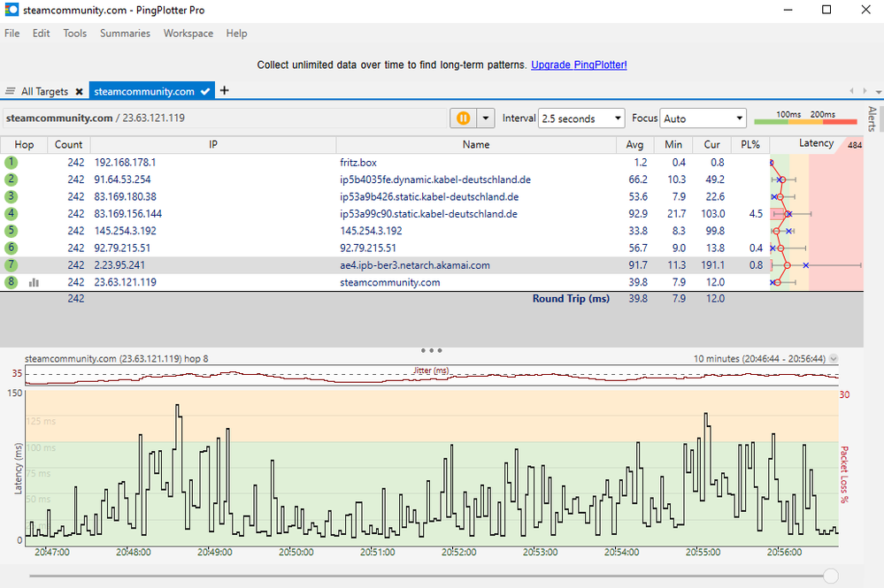884x588 pixels.
Task: Add a new target tab with the plus icon
Action: 225,91
